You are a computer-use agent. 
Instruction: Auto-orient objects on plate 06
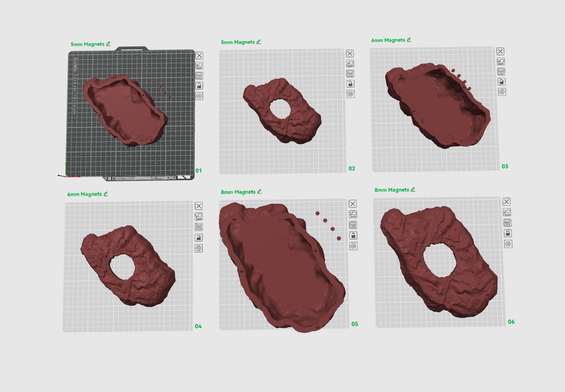507,212
